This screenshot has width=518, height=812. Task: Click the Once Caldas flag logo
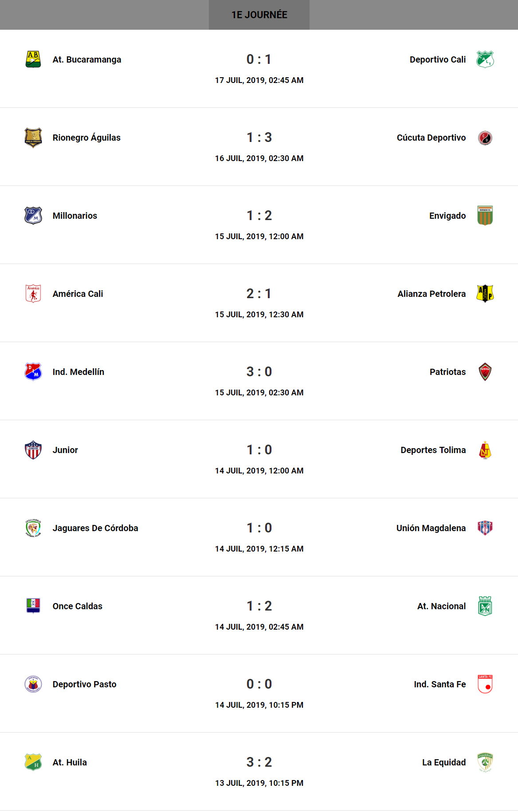(33, 606)
